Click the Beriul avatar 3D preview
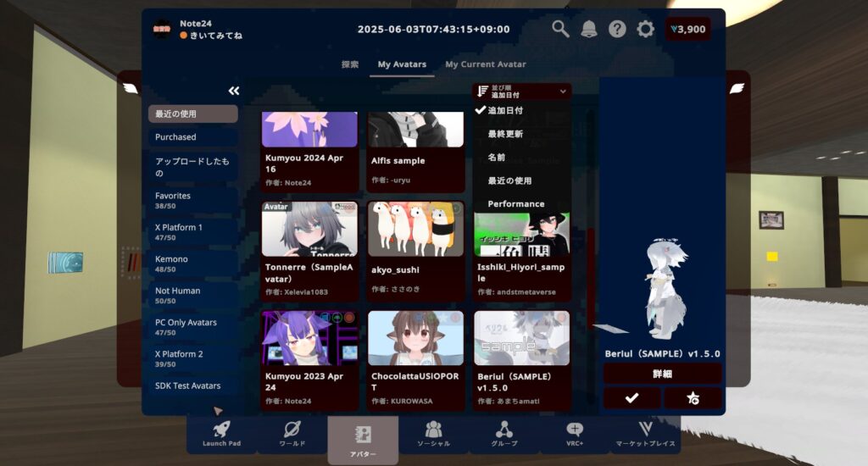 [665, 288]
